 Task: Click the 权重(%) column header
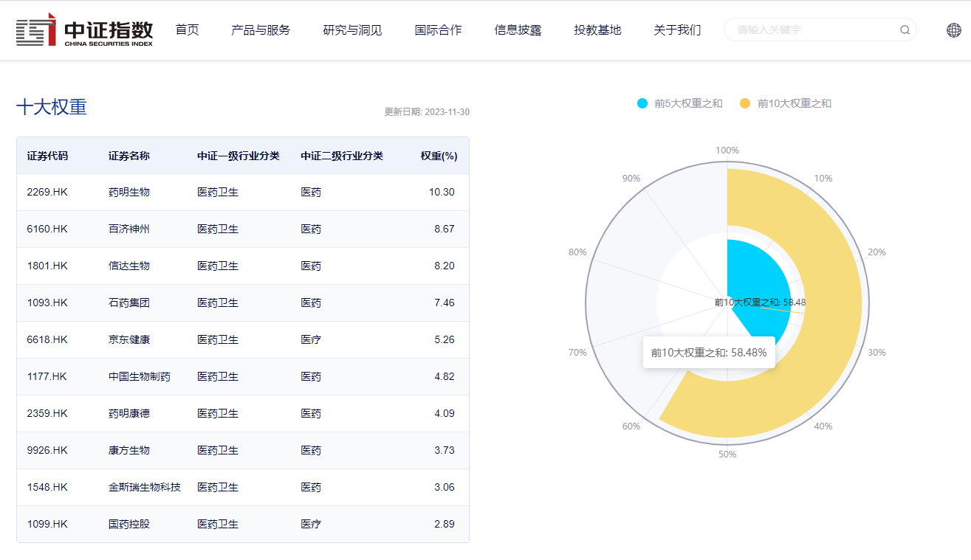[x=439, y=156]
